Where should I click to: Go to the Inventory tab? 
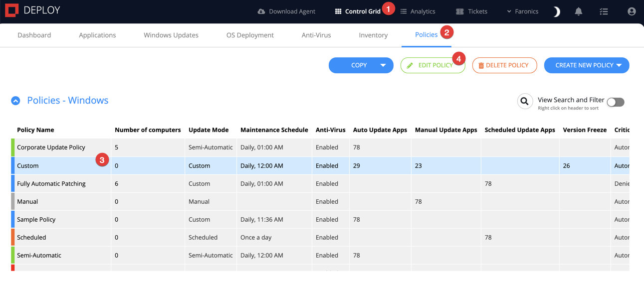click(373, 35)
